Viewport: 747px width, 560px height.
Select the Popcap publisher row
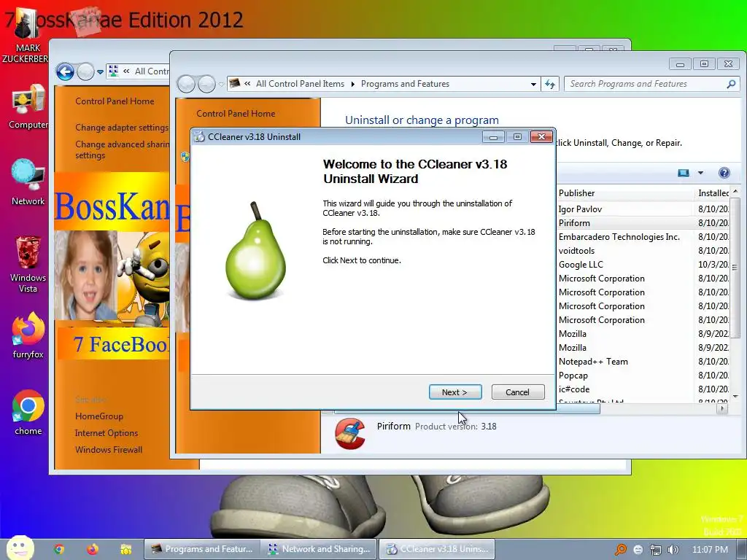(573, 376)
